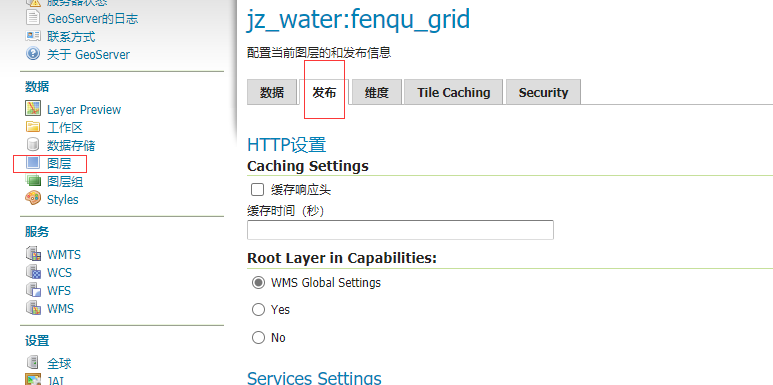Switch to the Tile Caching tab
773x385 pixels.
tap(454, 92)
